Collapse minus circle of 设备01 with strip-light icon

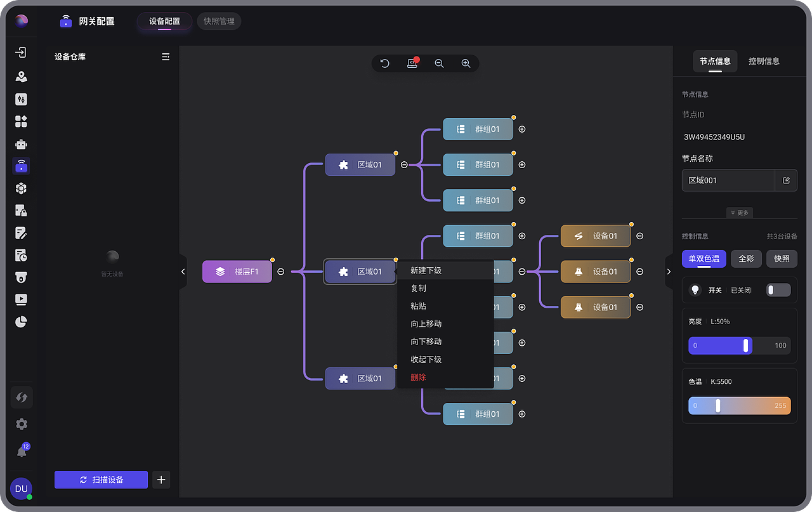pyautogui.click(x=640, y=236)
